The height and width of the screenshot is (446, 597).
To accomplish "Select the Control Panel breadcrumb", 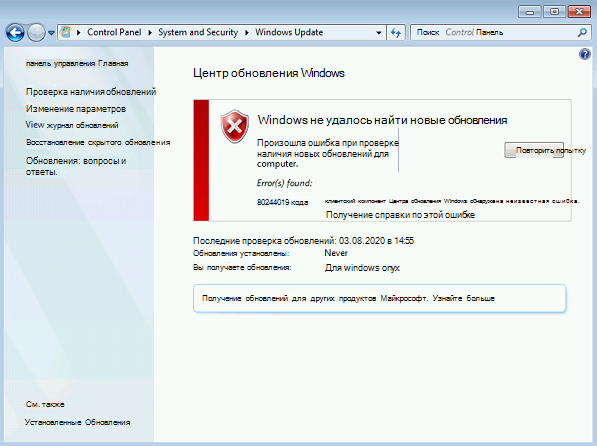I will (114, 32).
